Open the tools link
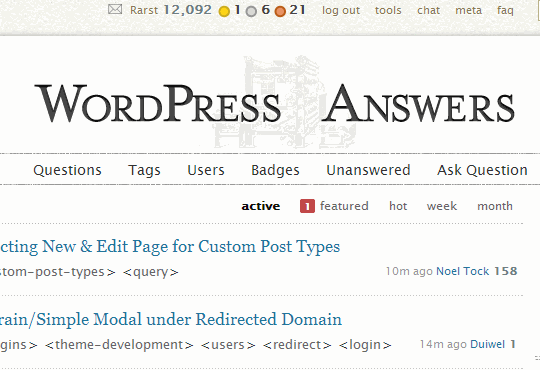540x370 pixels. point(388,10)
